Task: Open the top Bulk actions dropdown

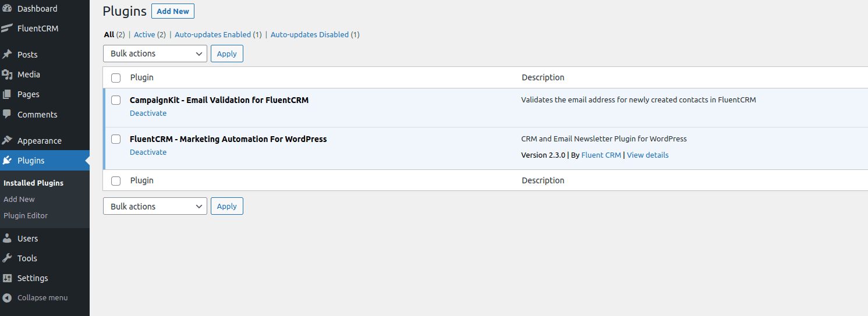Action: point(155,54)
